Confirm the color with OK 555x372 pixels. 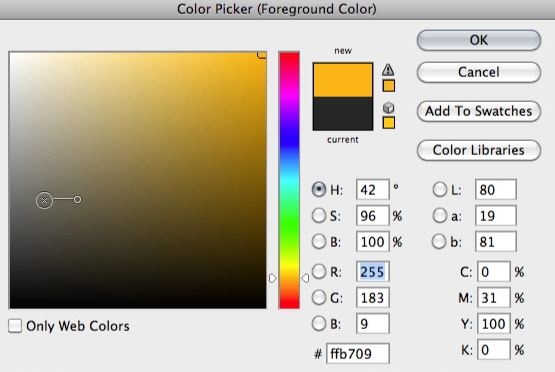pos(479,40)
